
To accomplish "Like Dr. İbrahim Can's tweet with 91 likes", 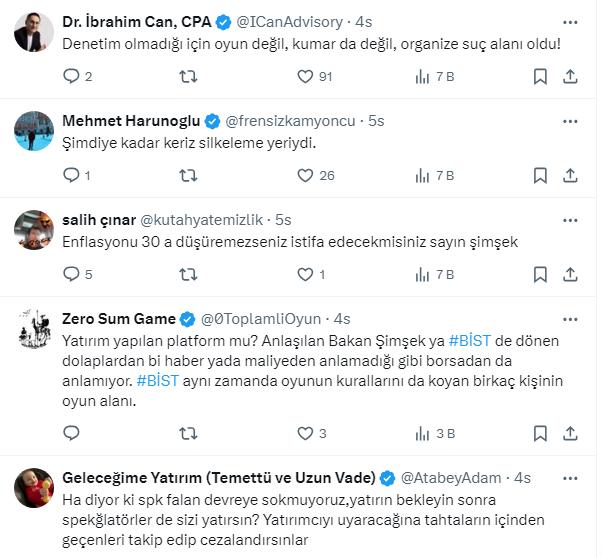I will click(306, 76).
